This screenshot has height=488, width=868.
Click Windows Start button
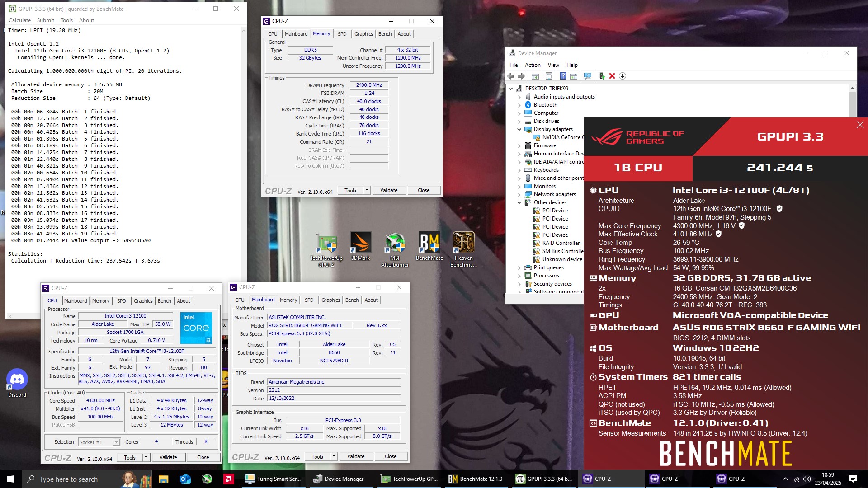[11, 479]
